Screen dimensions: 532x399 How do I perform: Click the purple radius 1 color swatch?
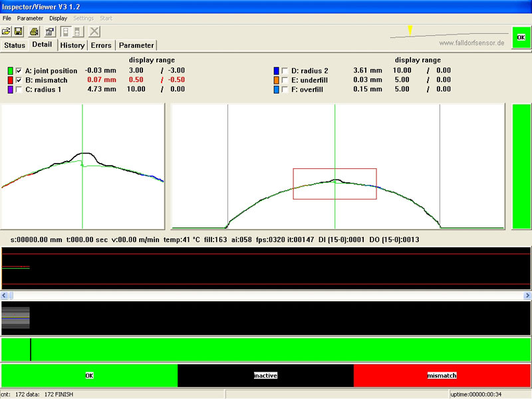coord(10,90)
